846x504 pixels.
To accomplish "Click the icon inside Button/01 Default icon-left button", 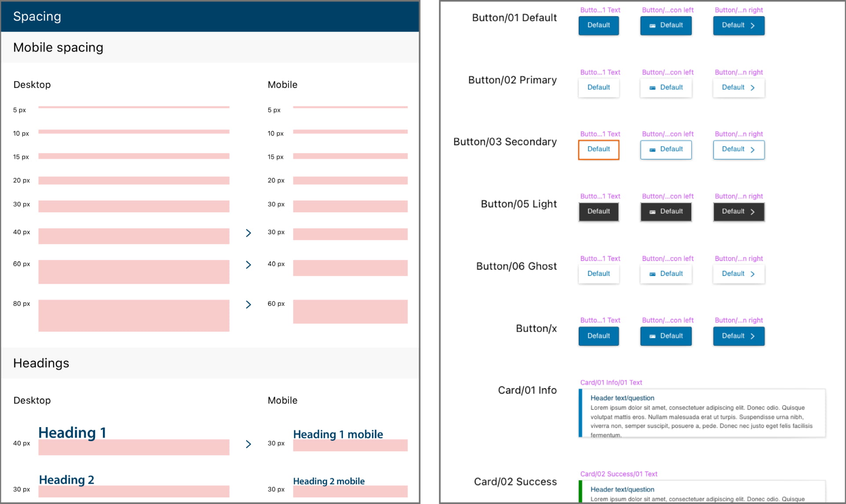I will 652,25.
